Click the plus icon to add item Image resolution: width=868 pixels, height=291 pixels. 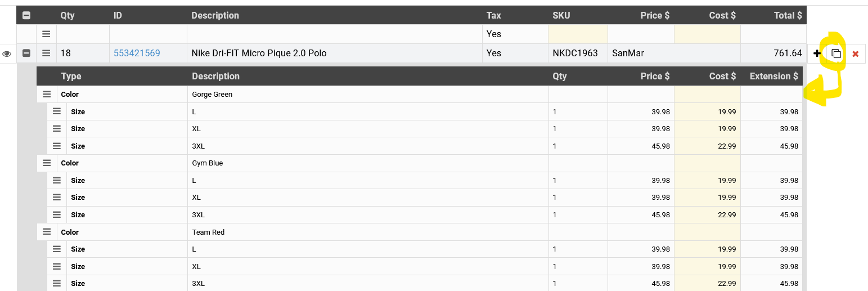(817, 54)
